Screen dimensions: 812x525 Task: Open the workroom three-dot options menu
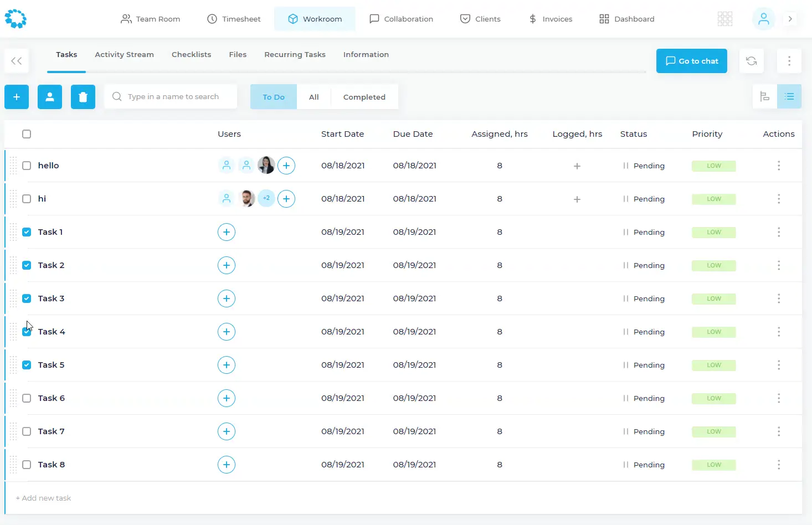[789, 61]
